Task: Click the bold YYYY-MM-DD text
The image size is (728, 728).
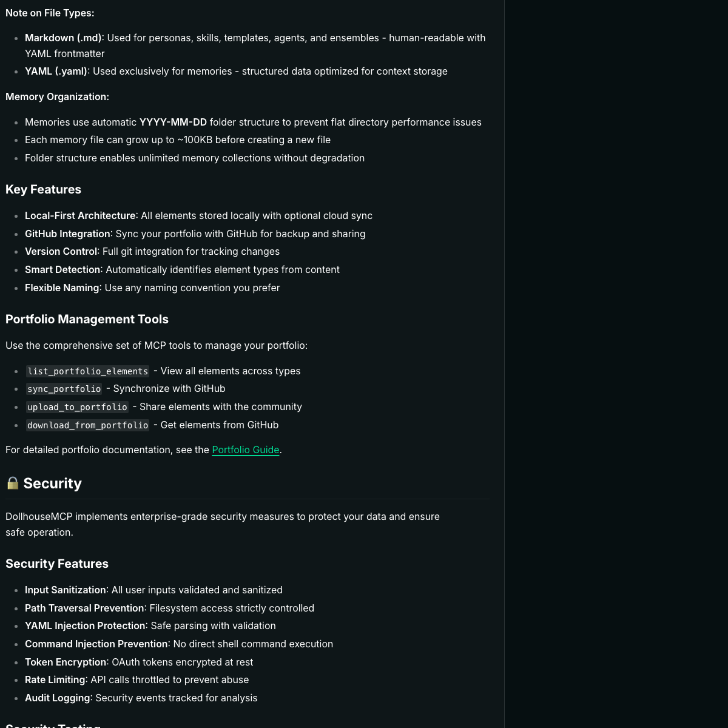Action: [173, 122]
